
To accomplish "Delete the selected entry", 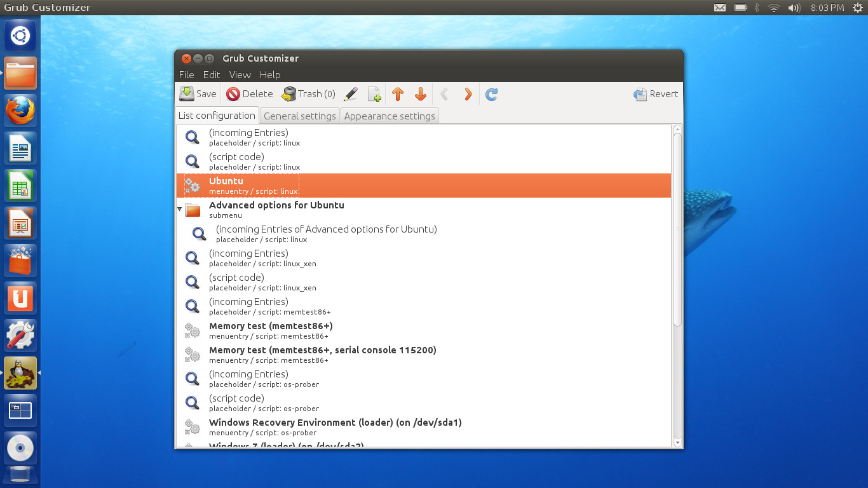I will (250, 94).
